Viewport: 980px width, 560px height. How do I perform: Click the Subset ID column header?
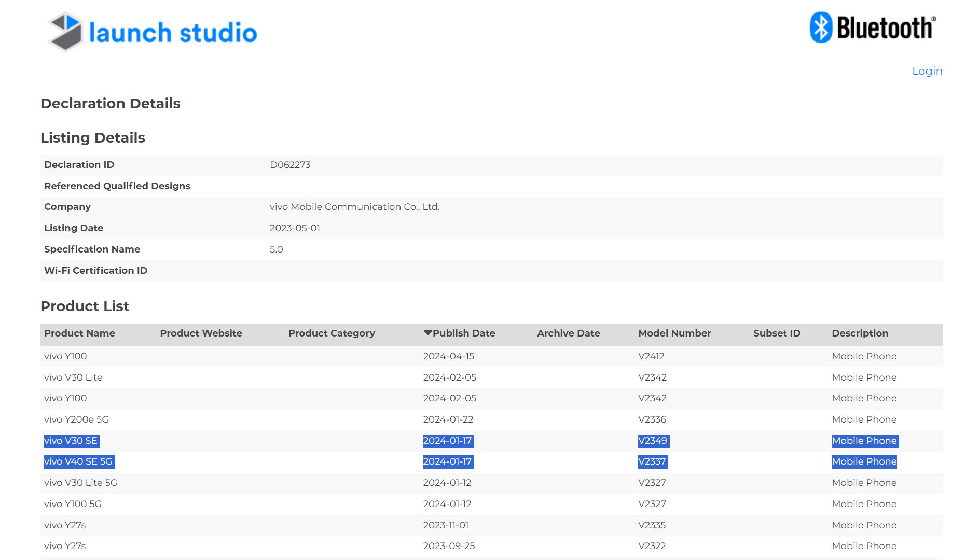click(776, 333)
